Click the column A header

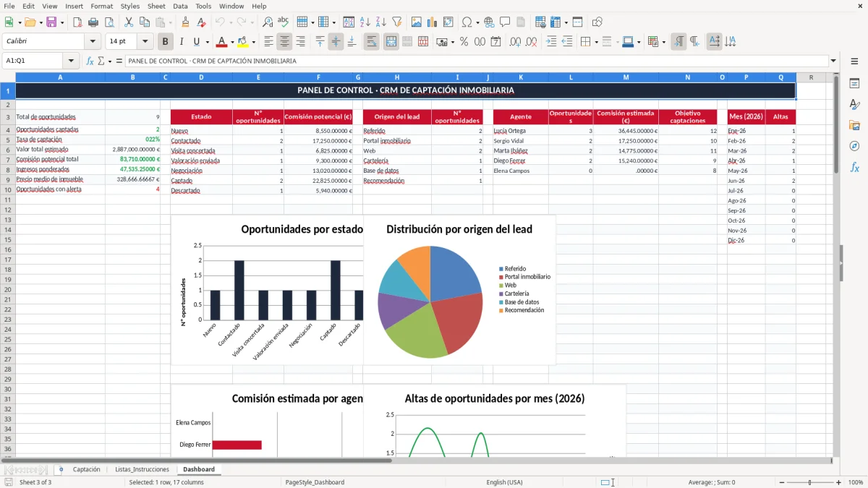[x=60, y=77]
